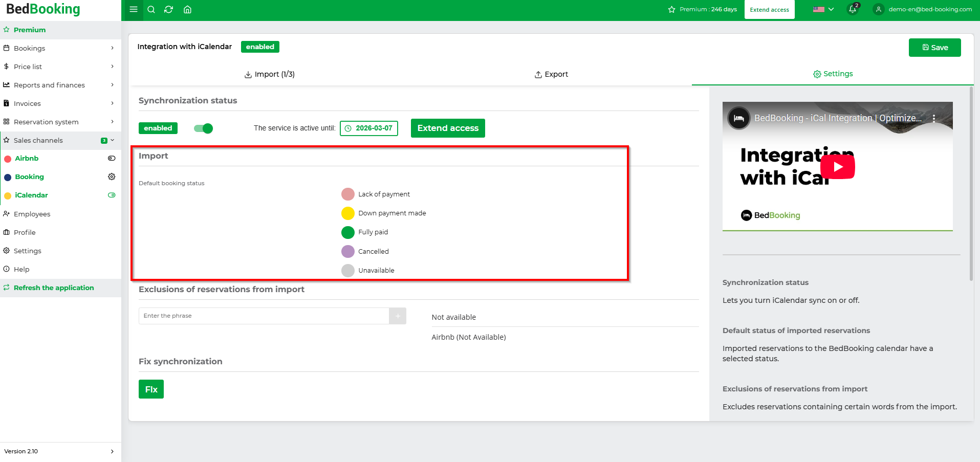Open Premium in sidebar
980x462 pixels.
click(60, 30)
